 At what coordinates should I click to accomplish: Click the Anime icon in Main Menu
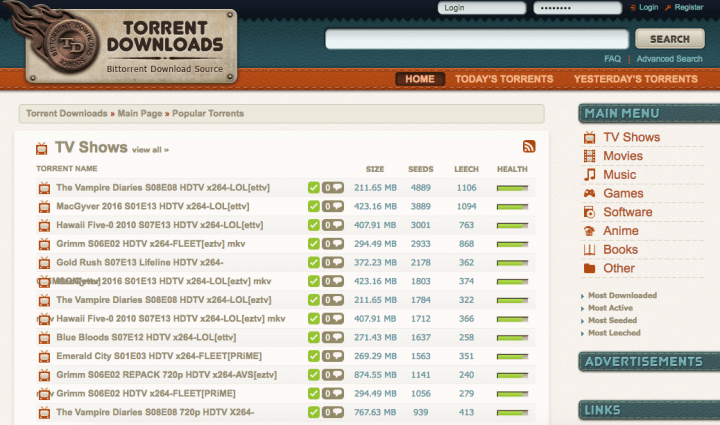tap(590, 231)
